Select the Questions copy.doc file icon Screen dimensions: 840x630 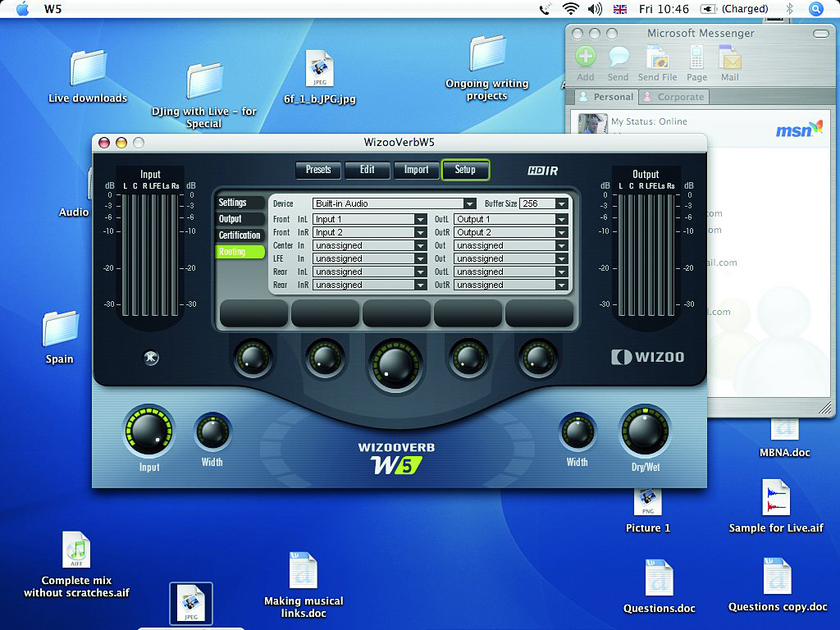coord(777,577)
